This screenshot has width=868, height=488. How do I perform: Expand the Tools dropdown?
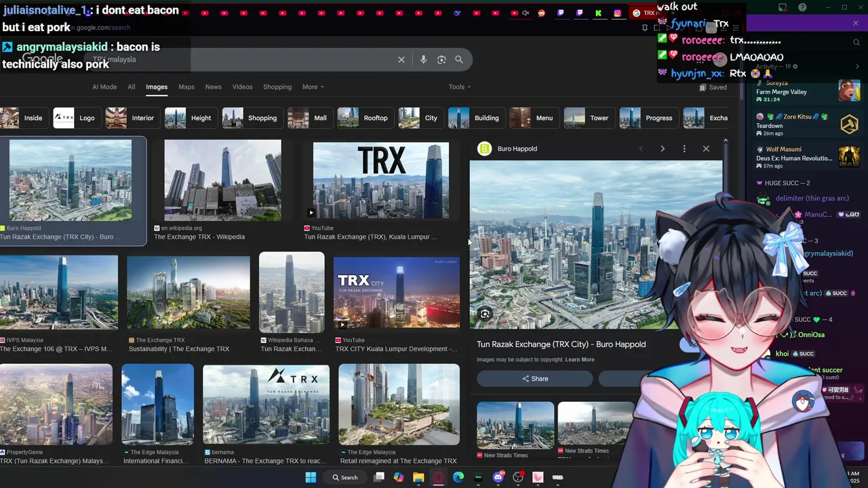[460, 87]
